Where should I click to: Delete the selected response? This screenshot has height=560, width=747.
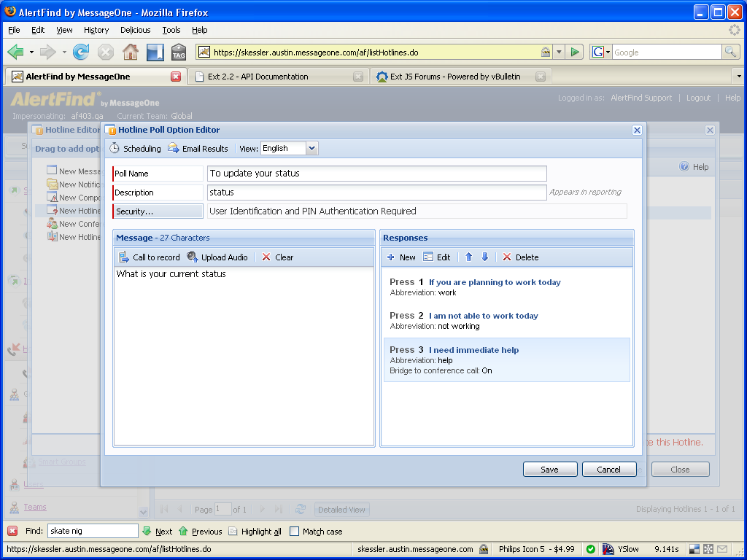[x=520, y=257]
